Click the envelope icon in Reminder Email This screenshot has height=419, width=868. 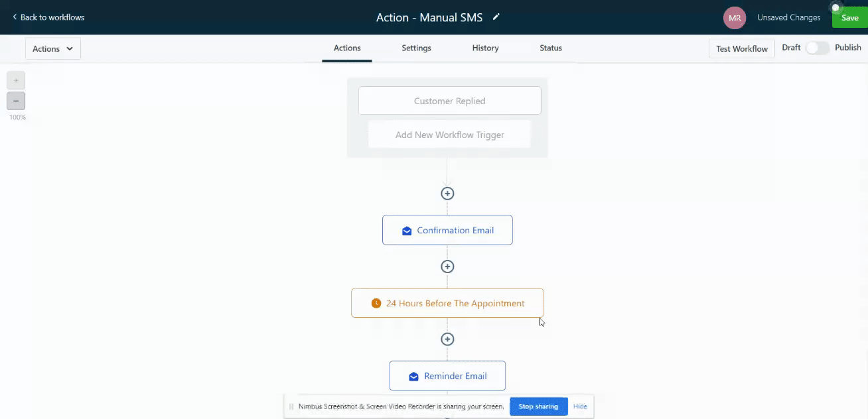pos(414,377)
